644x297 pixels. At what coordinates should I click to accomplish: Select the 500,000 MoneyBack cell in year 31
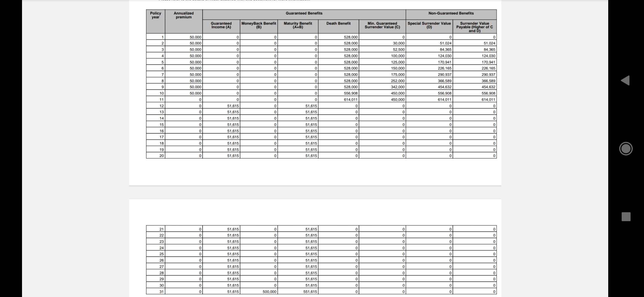click(x=269, y=291)
